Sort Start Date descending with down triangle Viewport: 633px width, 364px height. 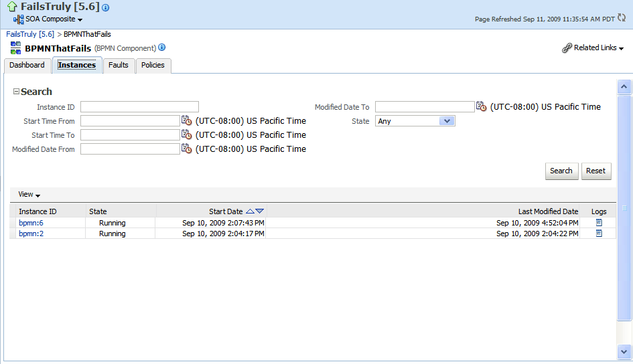click(x=260, y=211)
